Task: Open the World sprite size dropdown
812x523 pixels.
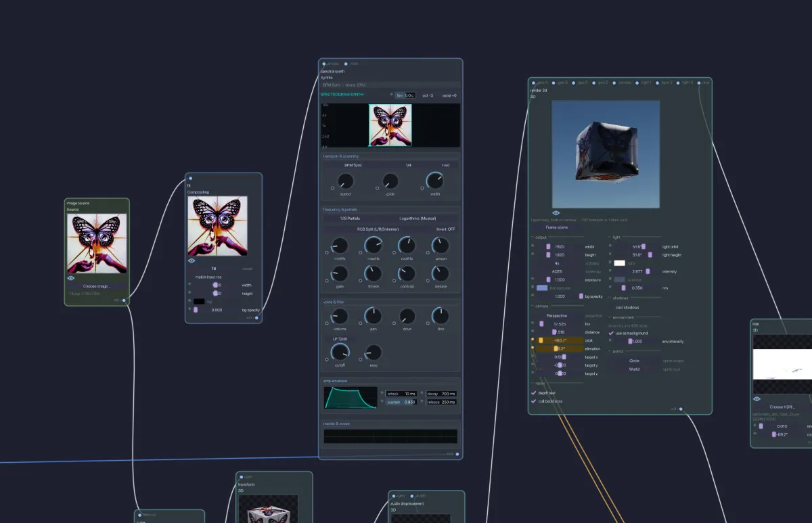Action: pos(634,369)
